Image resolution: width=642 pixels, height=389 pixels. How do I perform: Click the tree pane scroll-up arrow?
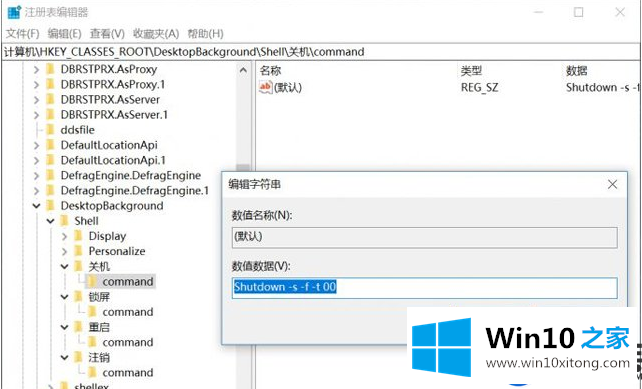[243, 70]
